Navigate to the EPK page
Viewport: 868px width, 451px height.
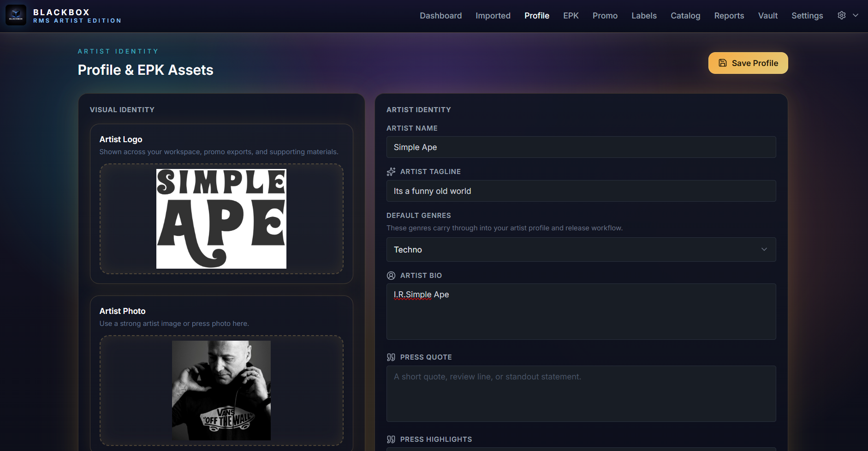click(571, 15)
